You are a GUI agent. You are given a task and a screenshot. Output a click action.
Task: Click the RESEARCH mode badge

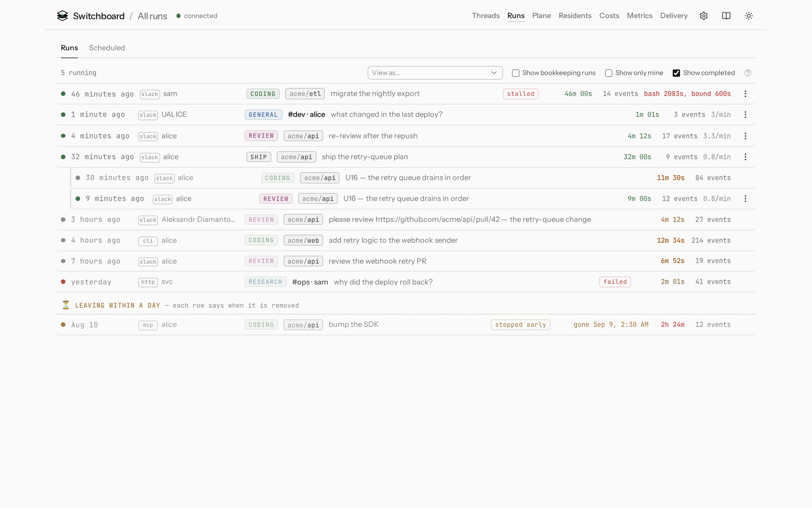(x=265, y=282)
